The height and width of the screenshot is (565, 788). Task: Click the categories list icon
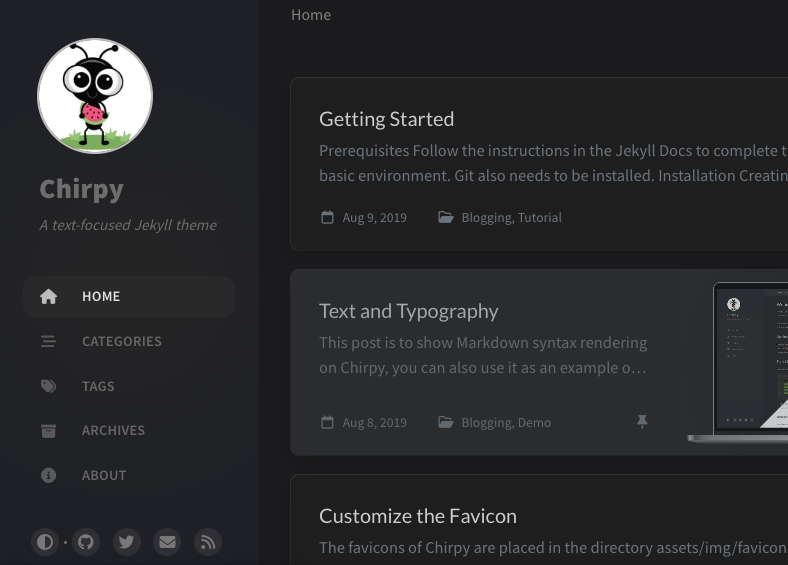pos(48,341)
